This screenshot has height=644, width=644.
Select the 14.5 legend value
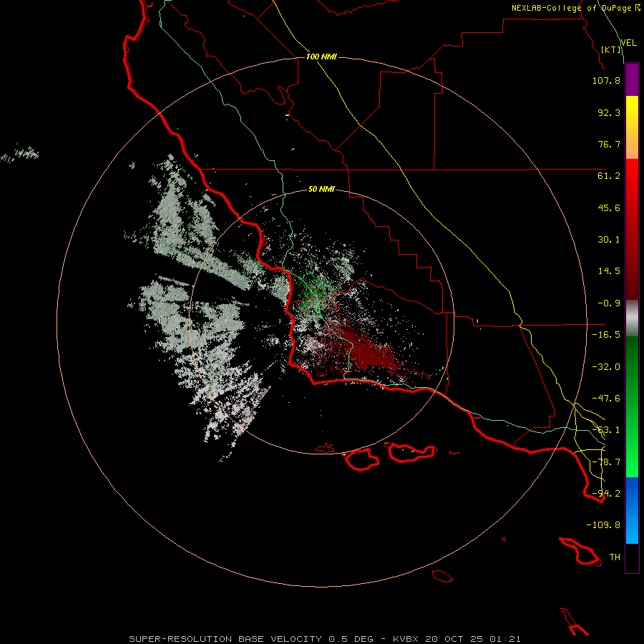[609, 271]
